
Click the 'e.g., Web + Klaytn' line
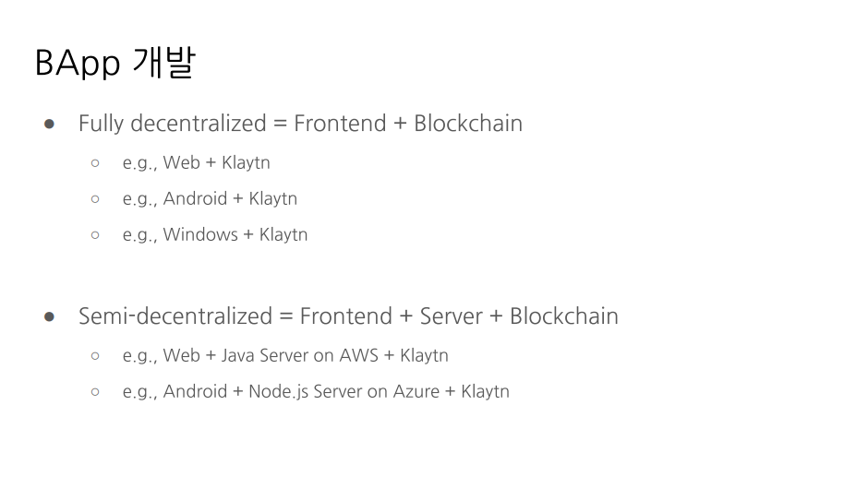(x=196, y=163)
